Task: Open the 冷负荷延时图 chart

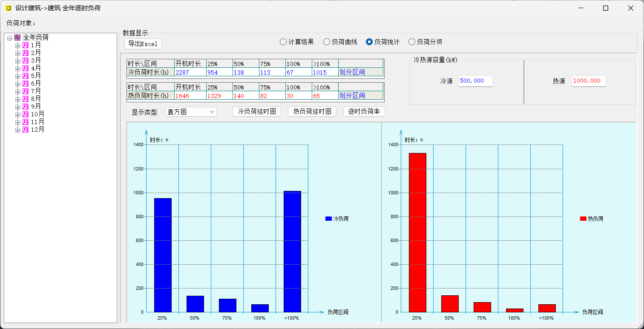Action: (257, 112)
